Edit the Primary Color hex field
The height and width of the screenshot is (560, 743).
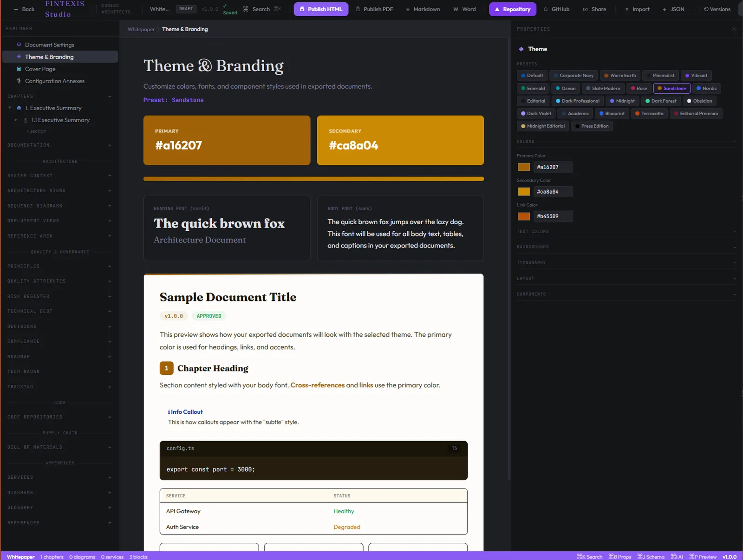click(x=553, y=167)
